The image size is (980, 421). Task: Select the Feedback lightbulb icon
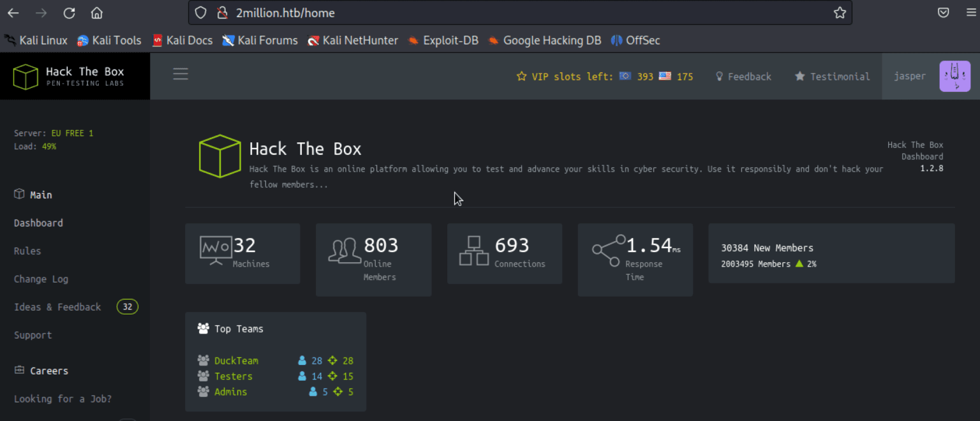pyautogui.click(x=720, y=76)
